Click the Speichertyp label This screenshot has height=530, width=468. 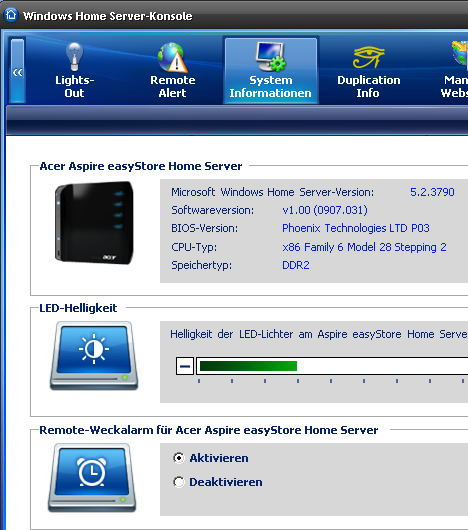point(201,265)
